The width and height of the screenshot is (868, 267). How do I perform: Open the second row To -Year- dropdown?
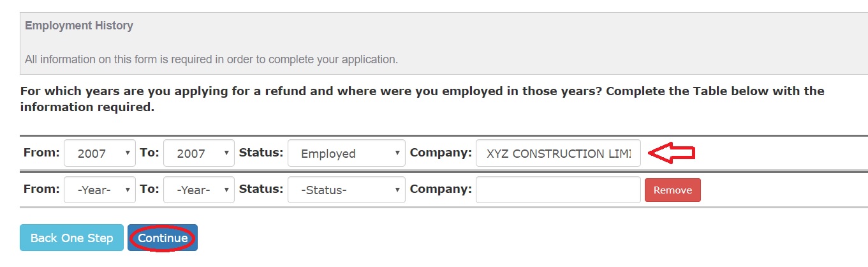(199, 190)
